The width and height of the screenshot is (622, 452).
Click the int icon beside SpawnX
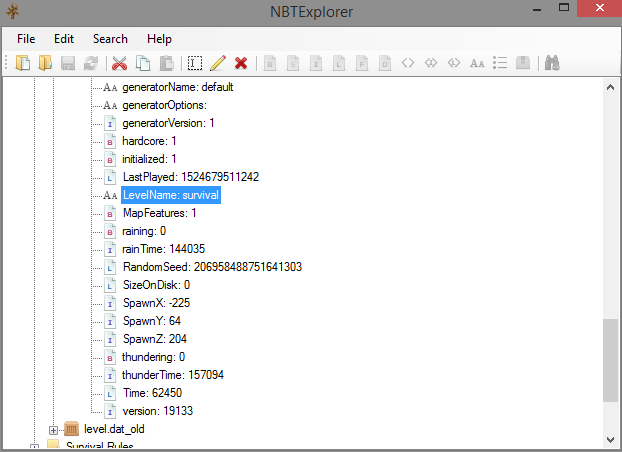(110, 303)
